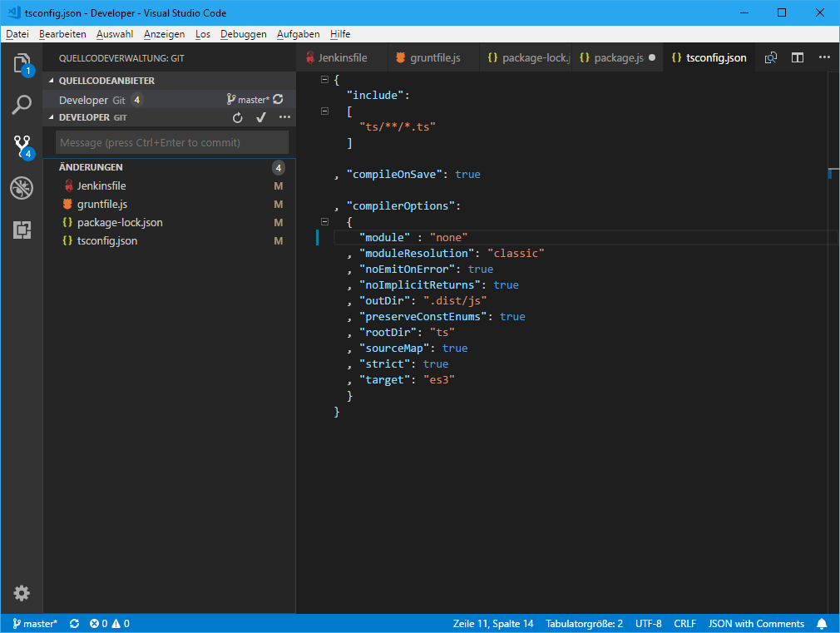Click the Open Changes compare icon
The image size is (840, 633).
pos(770,57)
